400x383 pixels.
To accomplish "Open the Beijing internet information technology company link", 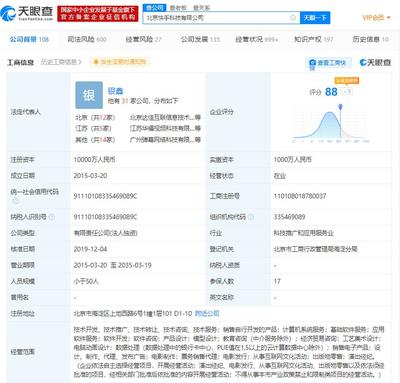I will tap(165, 117).
